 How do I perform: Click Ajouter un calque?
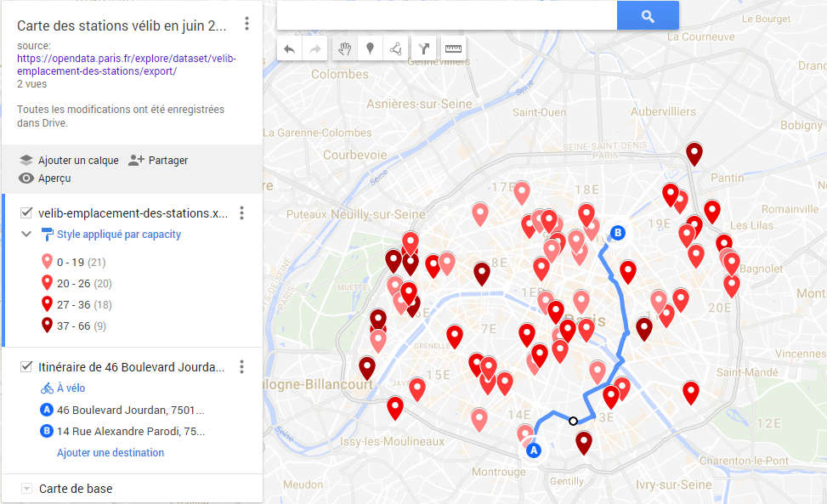pyautogui.click(x=78, y=161)
